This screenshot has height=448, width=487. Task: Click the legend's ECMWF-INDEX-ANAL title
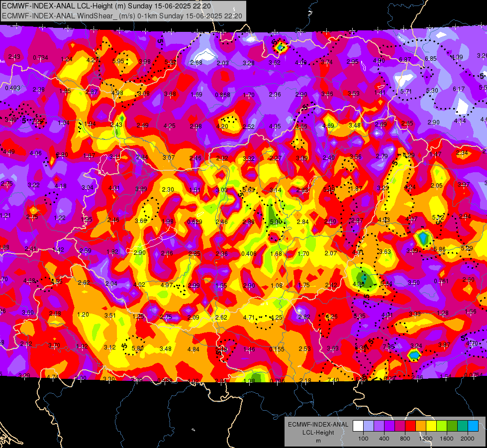pyautogui.click(x=318, y=425)
